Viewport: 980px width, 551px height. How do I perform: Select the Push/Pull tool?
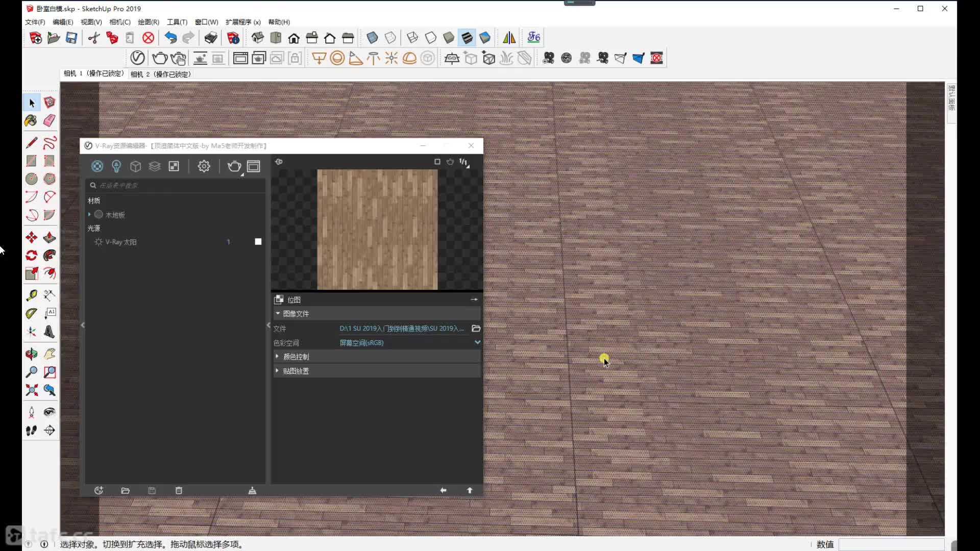50,237
